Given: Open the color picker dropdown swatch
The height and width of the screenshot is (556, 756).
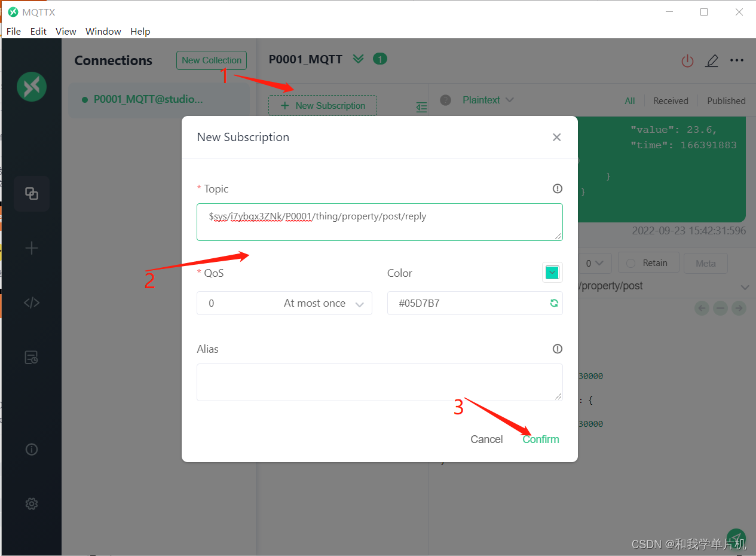Looking at the screenshot, I should pos(552,273).
